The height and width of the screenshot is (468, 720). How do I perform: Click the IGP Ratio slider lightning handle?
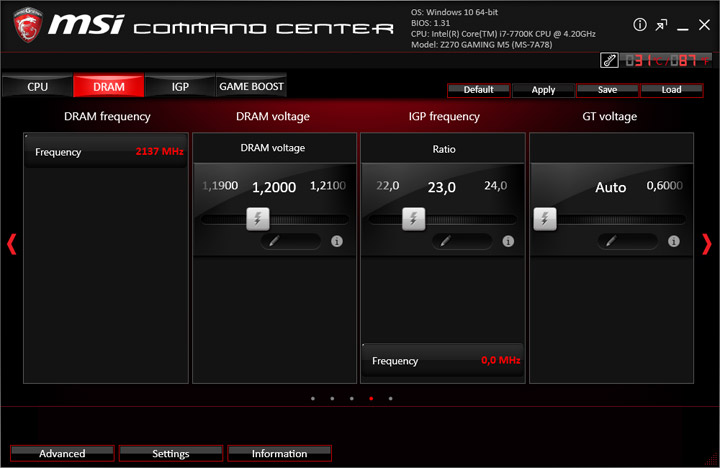coord(414,219)
